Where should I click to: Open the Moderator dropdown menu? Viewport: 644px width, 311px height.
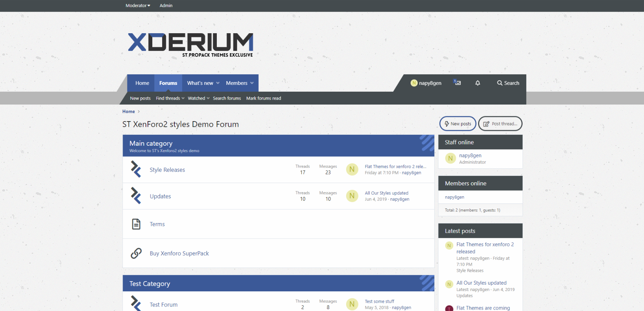[x=138, y=6]
